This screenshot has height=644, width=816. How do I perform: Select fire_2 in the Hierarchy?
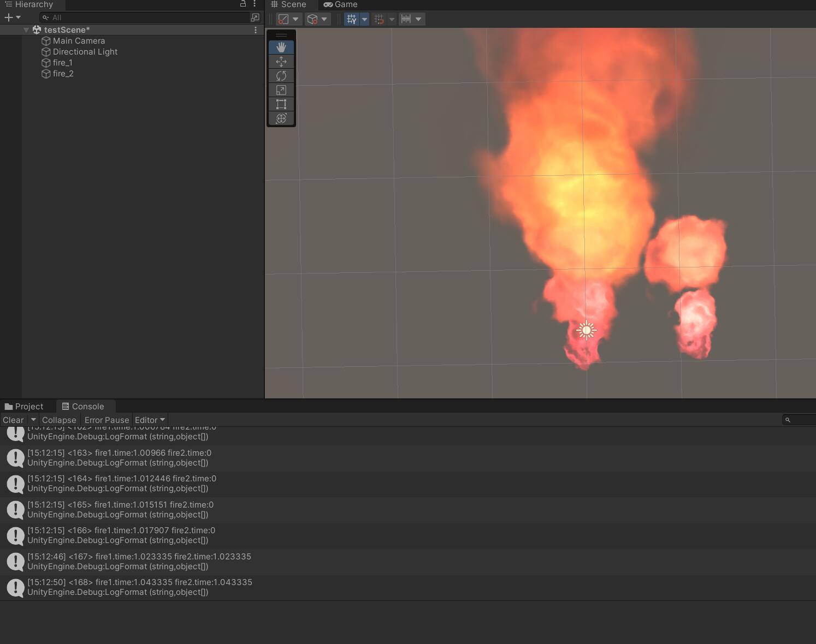coord(63,74)
